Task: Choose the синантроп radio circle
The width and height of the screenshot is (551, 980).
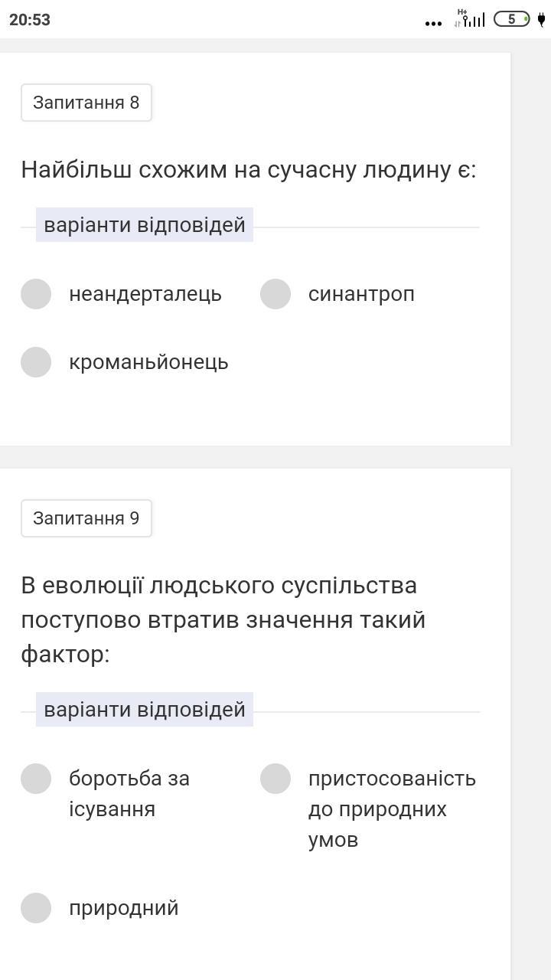Action: (x=275, y=294)
